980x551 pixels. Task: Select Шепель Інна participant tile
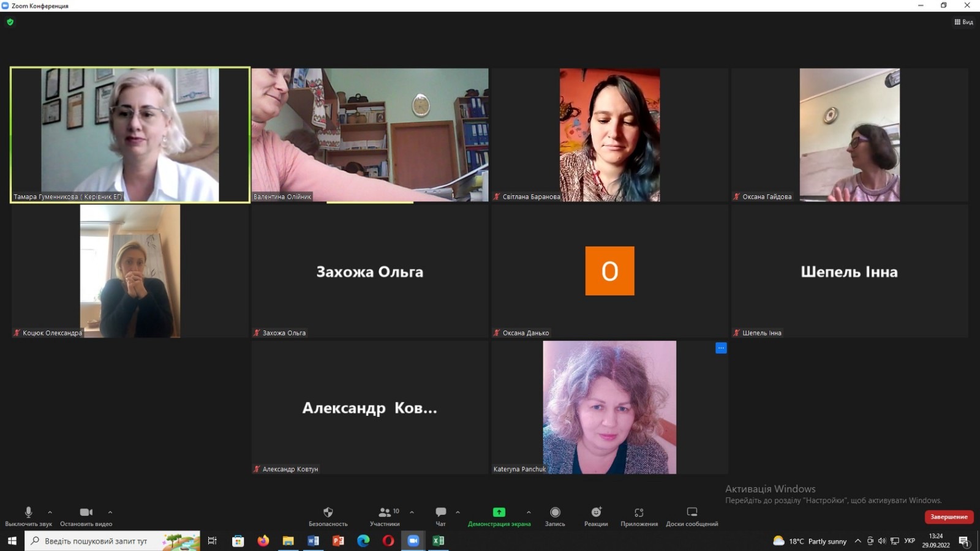(x=850, y=271)
